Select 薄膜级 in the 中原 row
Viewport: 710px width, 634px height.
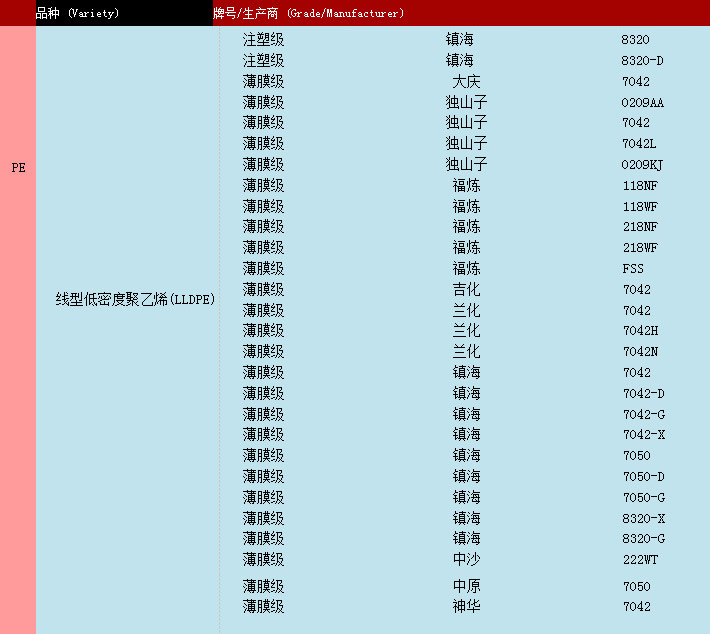264,586
